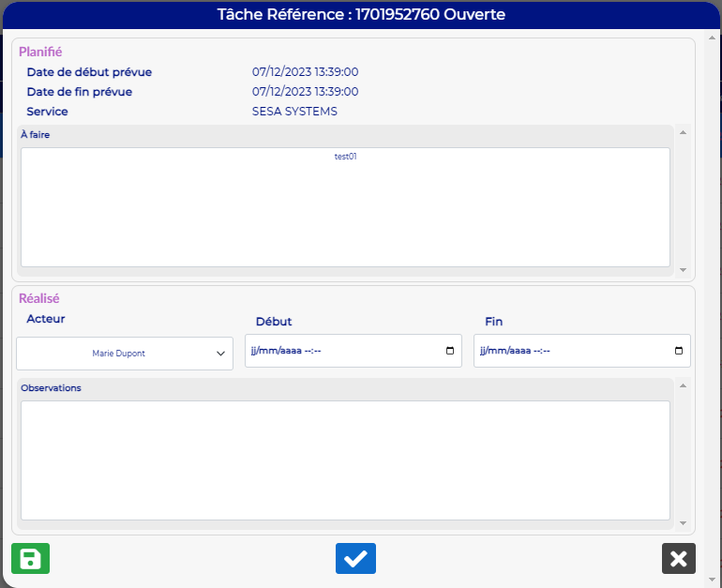Image resolution: width=722 pixels, height=588 pixels.
Task: Open the calendar picker in the Fin field
Action: pos(679,351)
